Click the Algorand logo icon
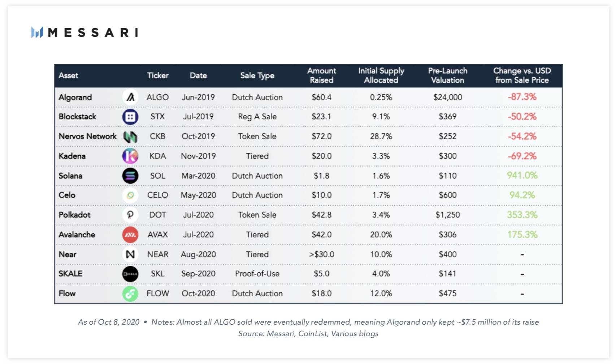Viewport: 616px width, 364px height. 130,97
